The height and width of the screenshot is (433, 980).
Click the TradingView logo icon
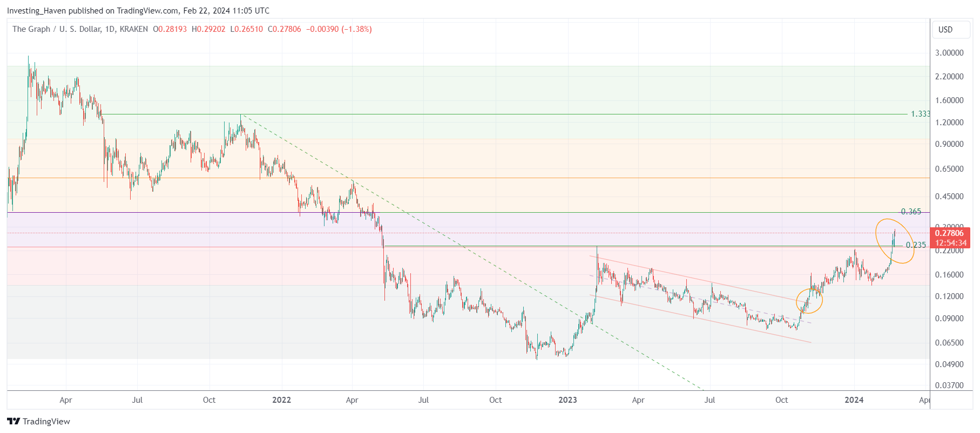[x=13, y=421]
